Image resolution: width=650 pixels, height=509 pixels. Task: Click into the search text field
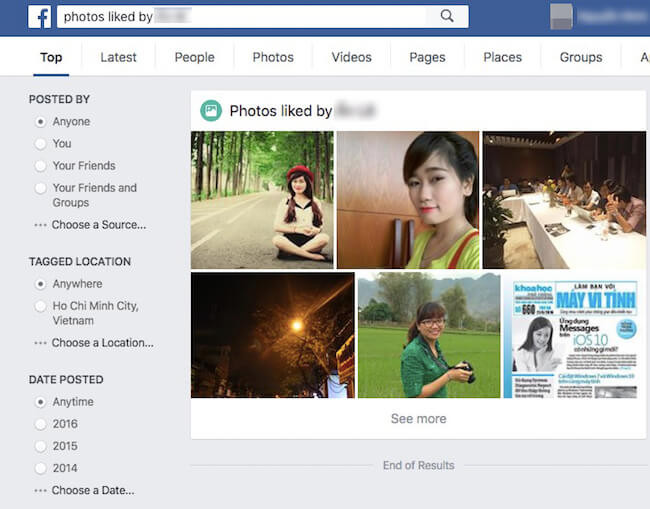click(240, 16)
